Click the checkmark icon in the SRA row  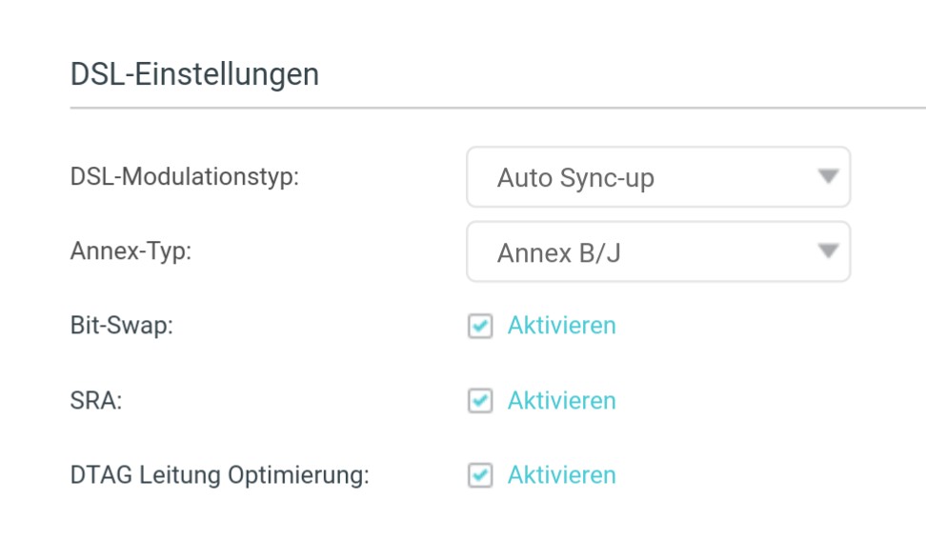pos(481,401)
